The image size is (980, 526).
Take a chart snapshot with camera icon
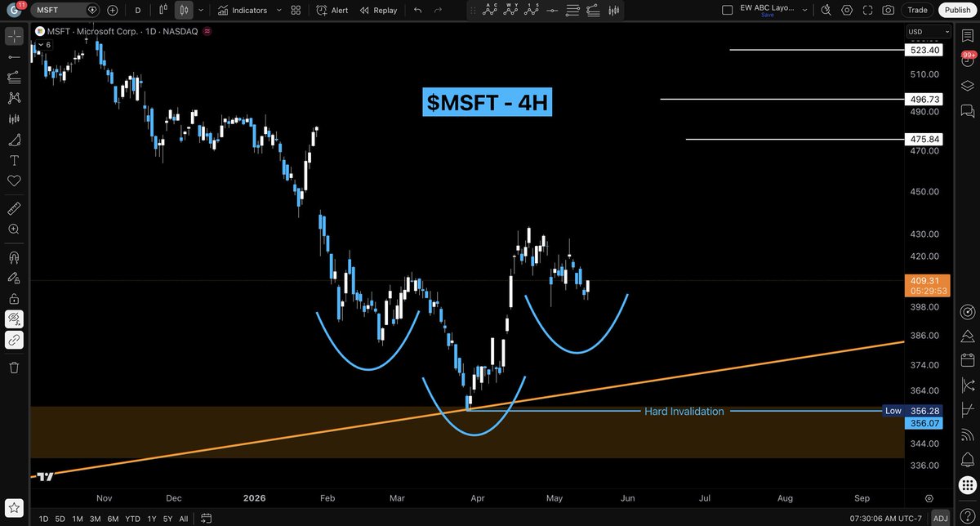point(888,10)
